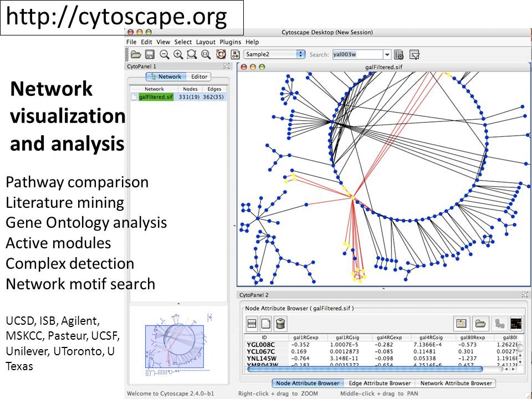Click attribute batch editor table icon

pos(461,323)
